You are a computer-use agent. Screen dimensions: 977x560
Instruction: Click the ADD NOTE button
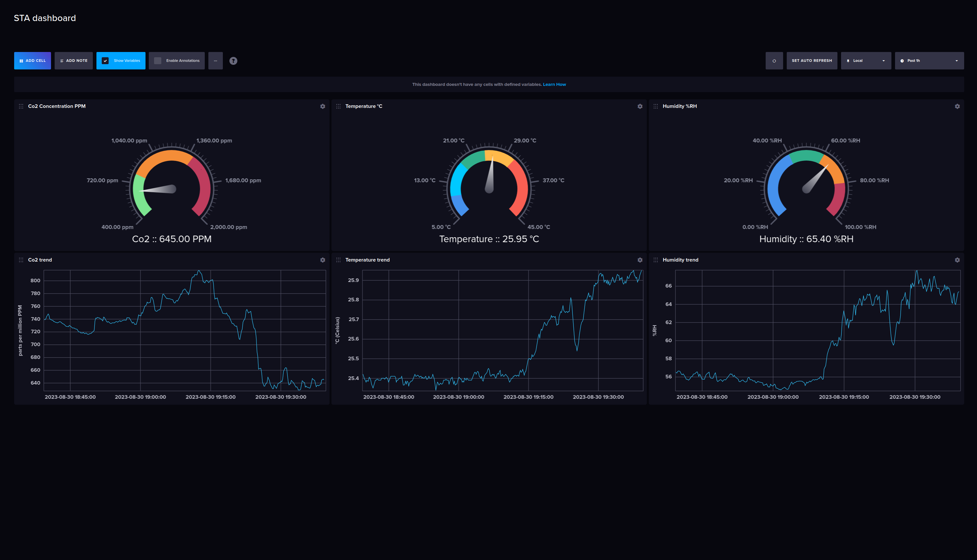click(73, 61)
